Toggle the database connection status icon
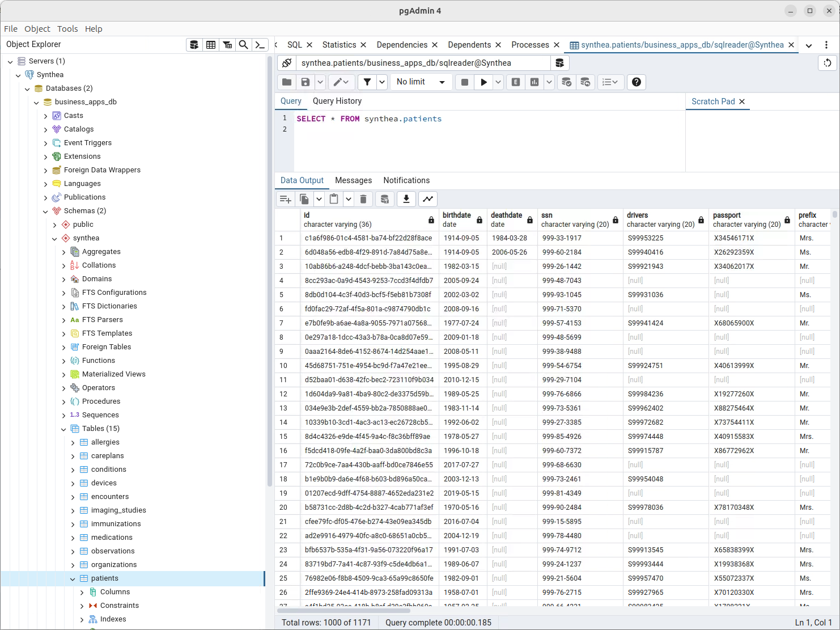The height and width of the screenshot is (630, 840). (287, 63)
